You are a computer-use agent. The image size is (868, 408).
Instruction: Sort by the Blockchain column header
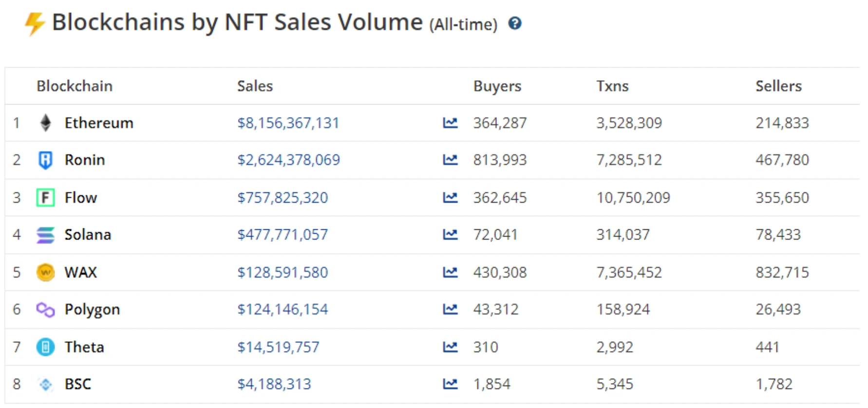pos(75,86)
